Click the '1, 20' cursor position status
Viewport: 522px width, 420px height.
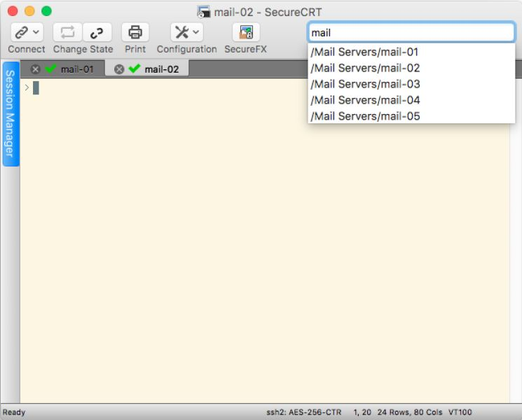pos(362,412)
